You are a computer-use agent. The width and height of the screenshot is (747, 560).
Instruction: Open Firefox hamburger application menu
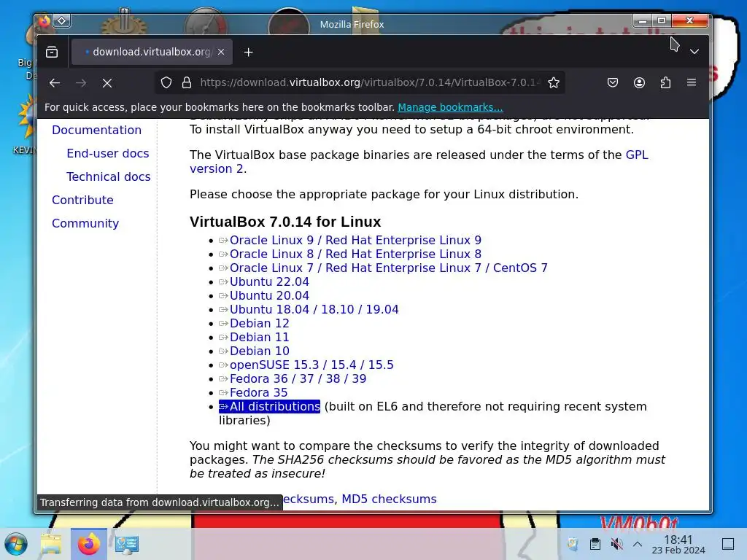click(692, 82)
